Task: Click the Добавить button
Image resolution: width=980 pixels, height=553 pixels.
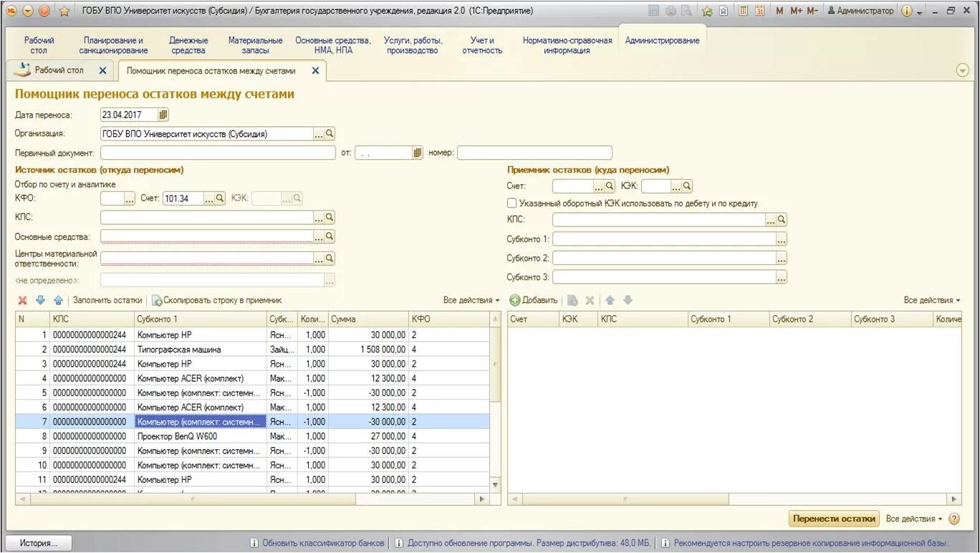Action: click(534, 300)
